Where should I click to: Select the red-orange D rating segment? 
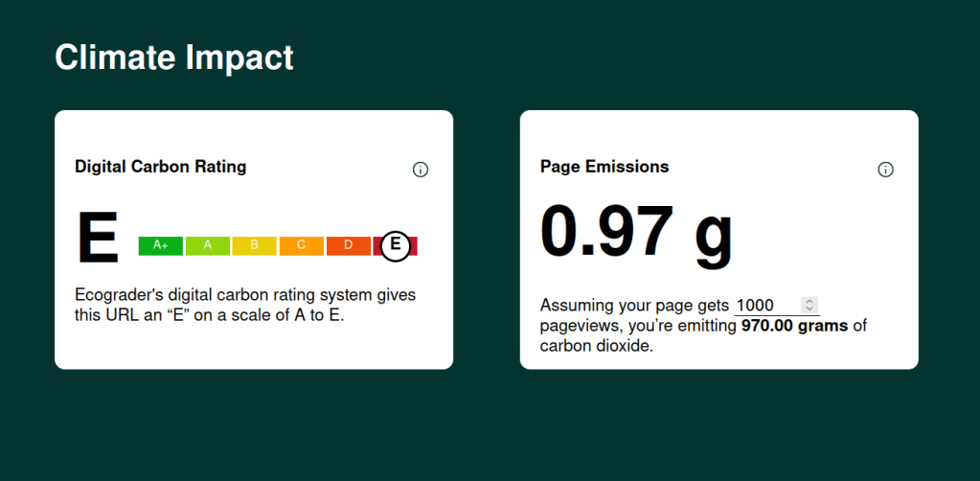pyautogui.click(x=348, y=245)
